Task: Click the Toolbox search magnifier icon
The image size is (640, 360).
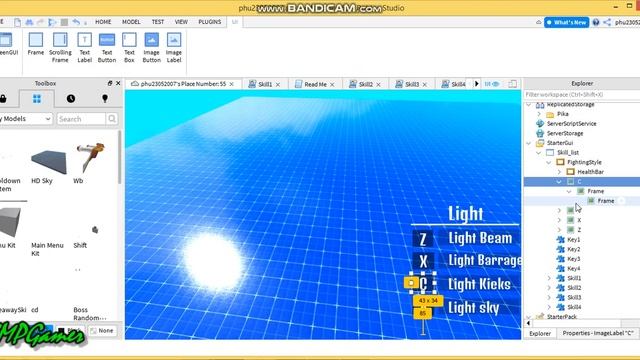Action: tap(112, 119)
